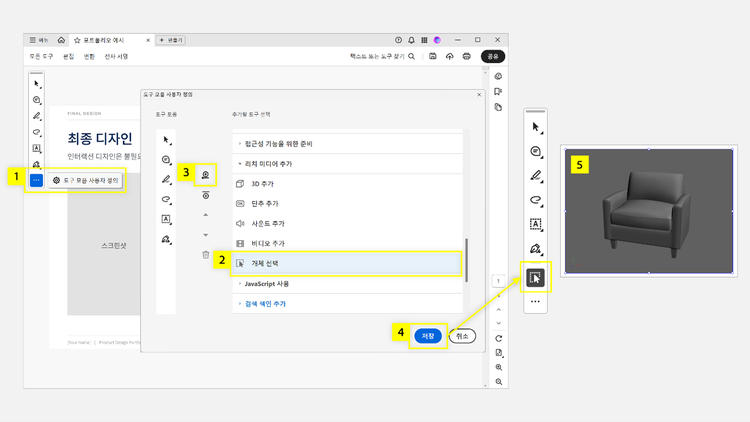Open help question-mark icon

pos(398,40)
